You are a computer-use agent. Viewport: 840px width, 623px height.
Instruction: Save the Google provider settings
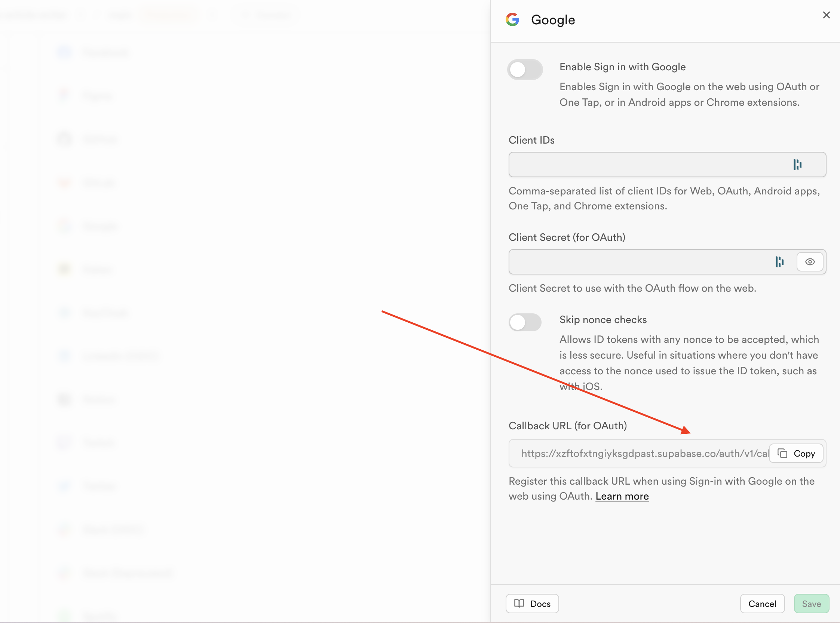(811, 604)
